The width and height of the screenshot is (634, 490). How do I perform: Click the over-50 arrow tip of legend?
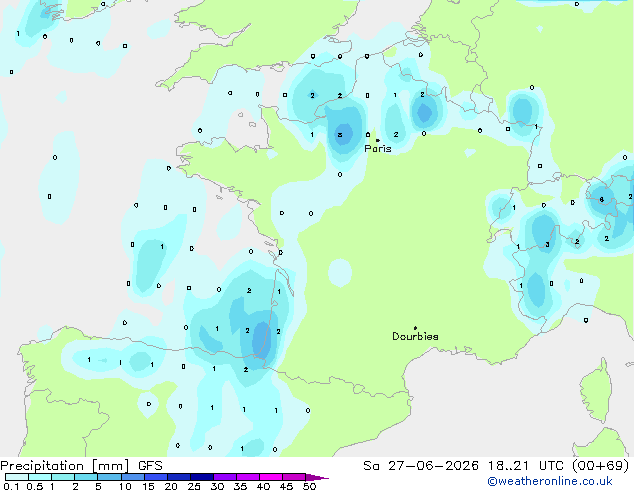[318, 477]
